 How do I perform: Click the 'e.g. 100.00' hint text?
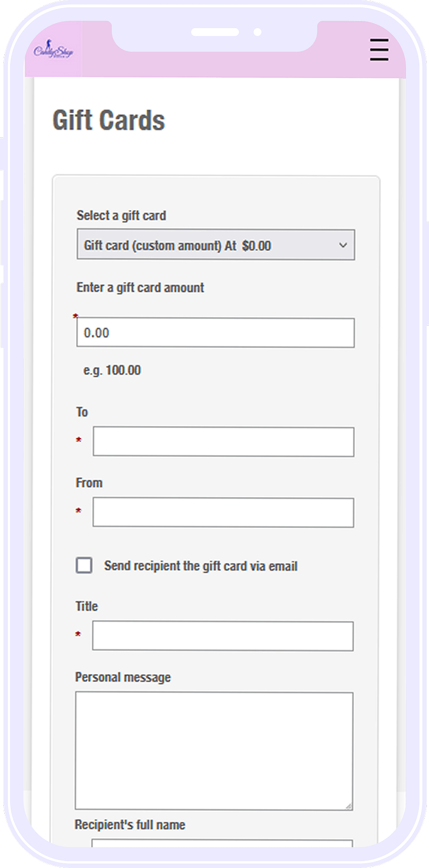coord(112,370)
